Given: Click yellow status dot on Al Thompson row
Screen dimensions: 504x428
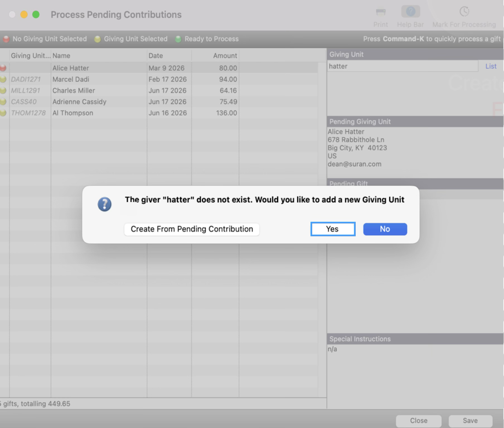Looking at the screenshot, I should pos(3,113).
